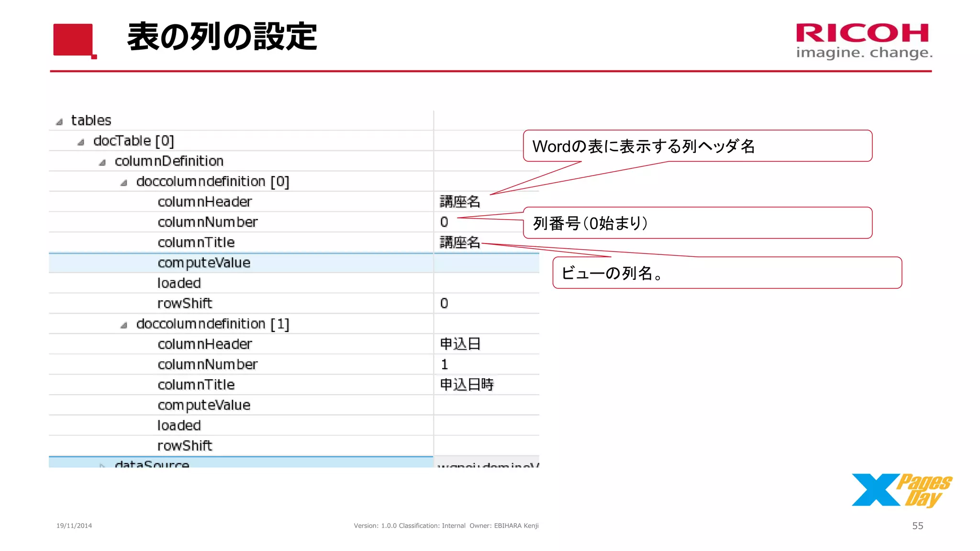Viewport: 980px width, 551px height.
Task: Edit columnTitle value 講座名
Action: click(x=460, y=242)
